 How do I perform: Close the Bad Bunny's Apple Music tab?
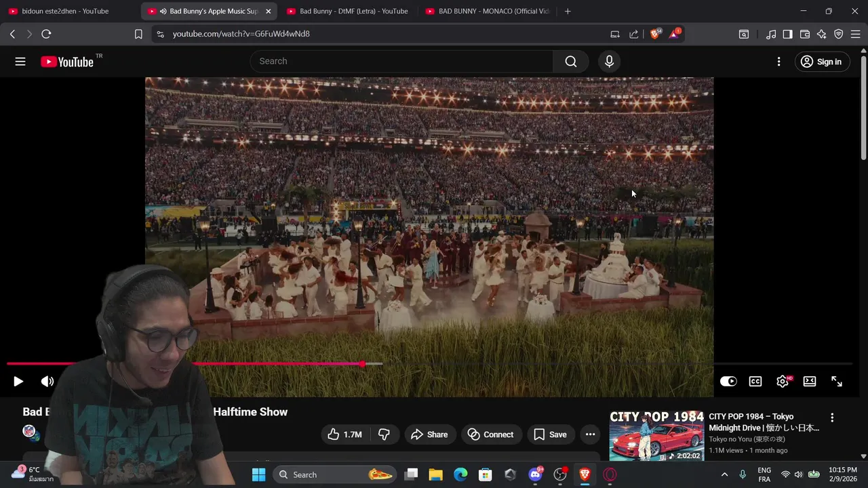click(268, 11)
